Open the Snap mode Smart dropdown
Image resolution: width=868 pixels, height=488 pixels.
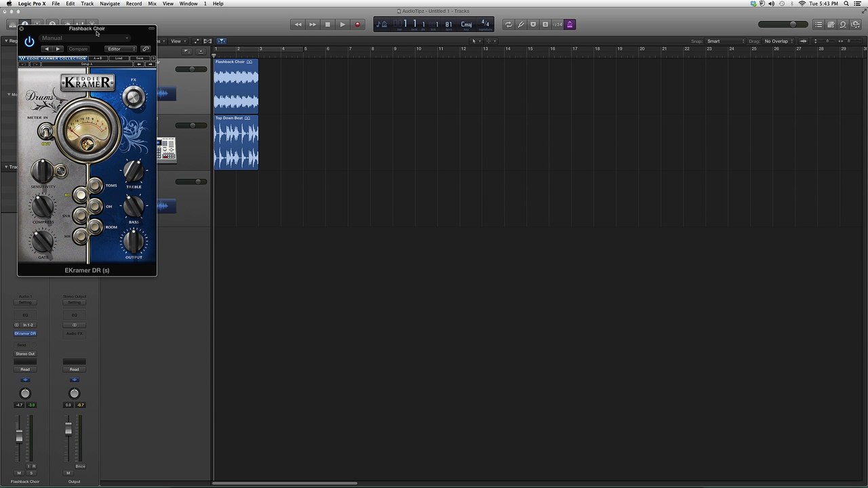coord(726,41)
